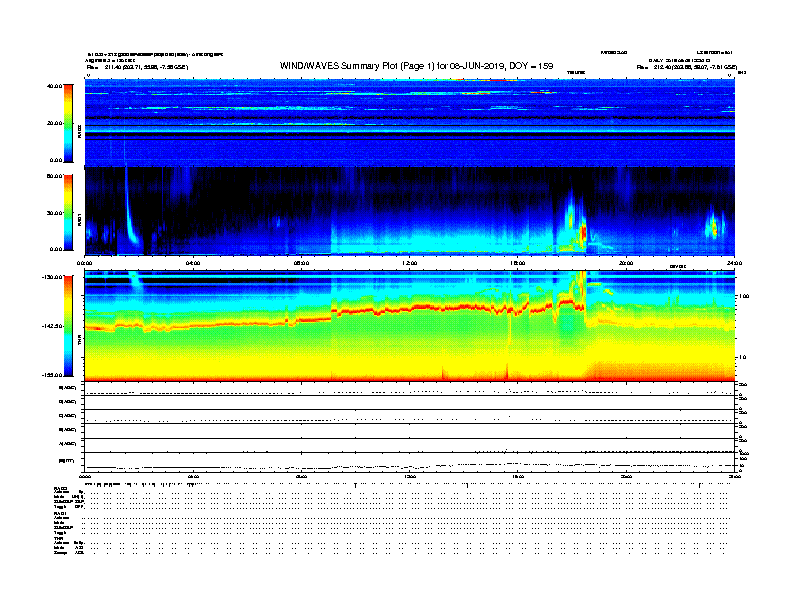
Task: Click the color bar scaled -155.00 to -130.00
Action: (68, 326)
